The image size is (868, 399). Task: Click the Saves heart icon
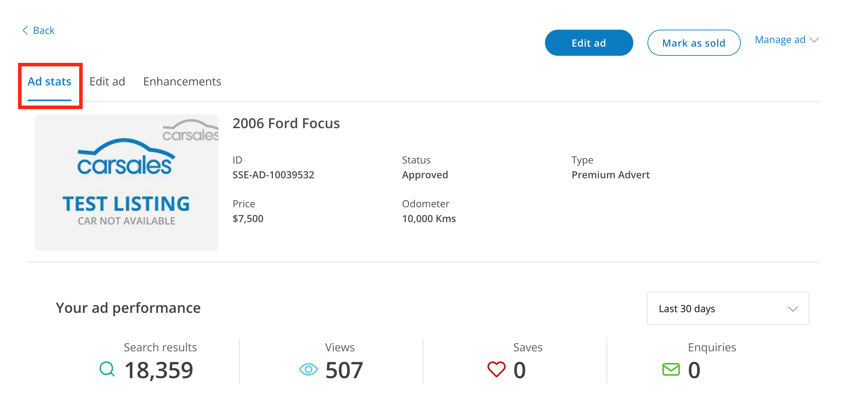click(496, 369)
